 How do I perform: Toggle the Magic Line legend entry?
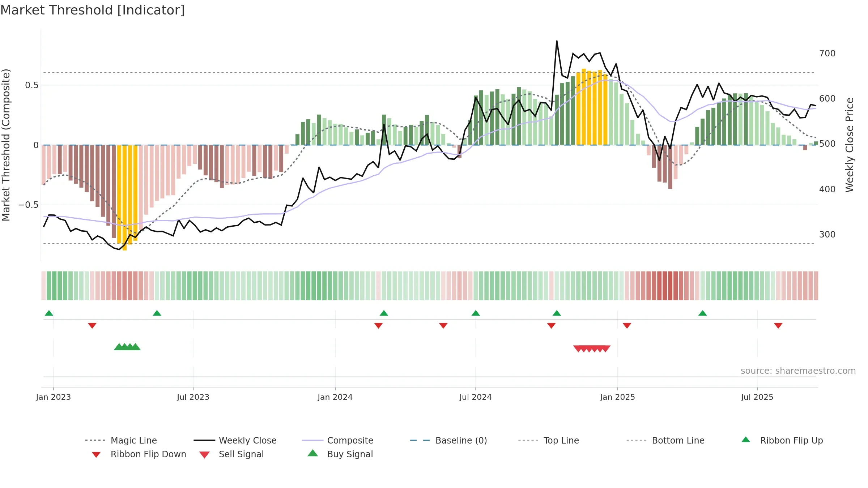pos(121,440)
